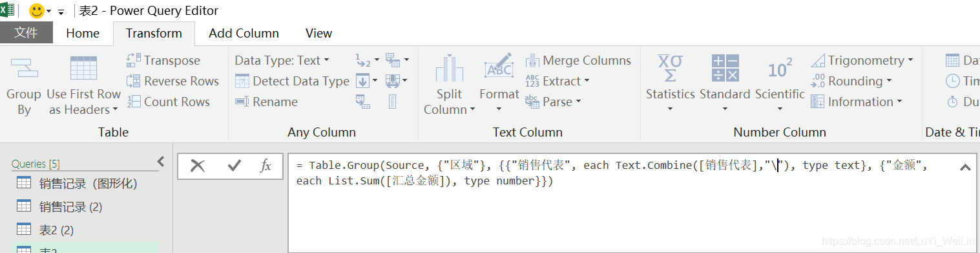Switch to the Home ribbon tab
This screenshot has height=253, width=980.
coord(83,33)
